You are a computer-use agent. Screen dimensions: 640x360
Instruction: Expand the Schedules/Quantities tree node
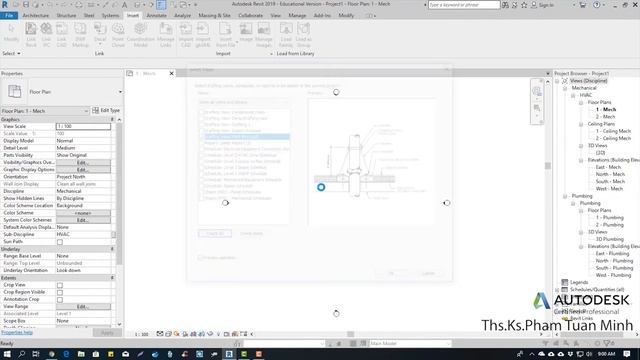coord(558,290)
